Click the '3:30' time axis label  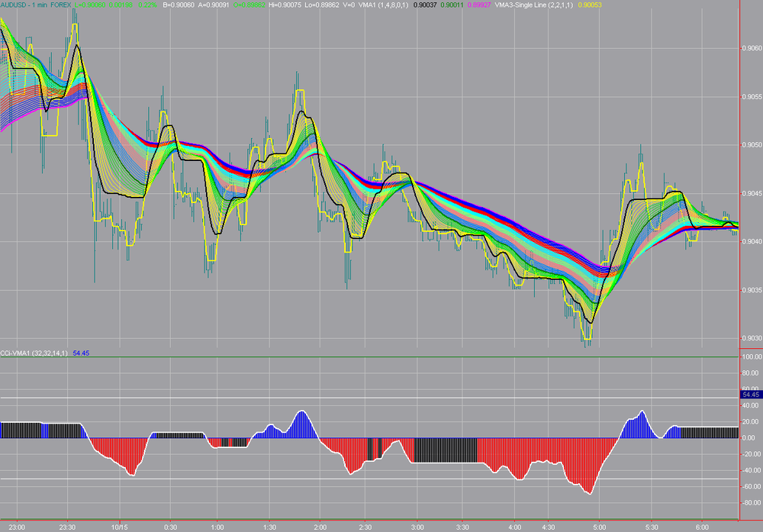tap(462, 527)
